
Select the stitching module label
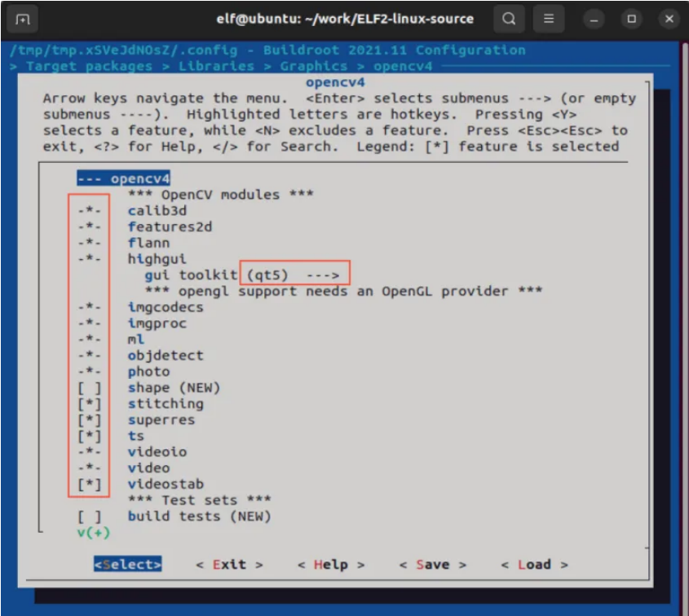[166, 404]
